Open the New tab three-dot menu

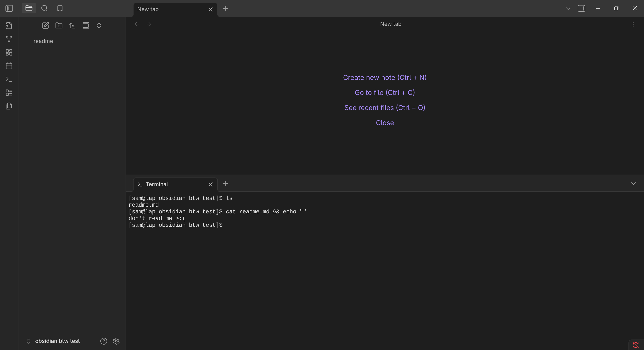click(633, 24)
